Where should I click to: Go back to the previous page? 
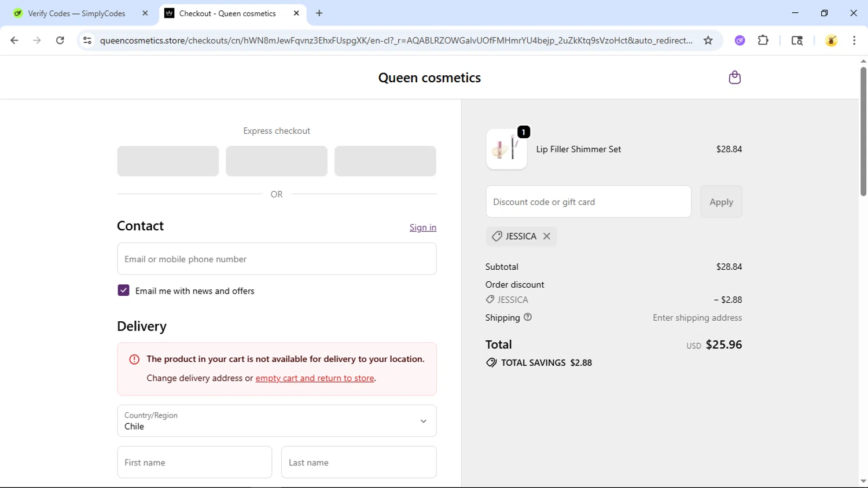(x=14, y=41)
